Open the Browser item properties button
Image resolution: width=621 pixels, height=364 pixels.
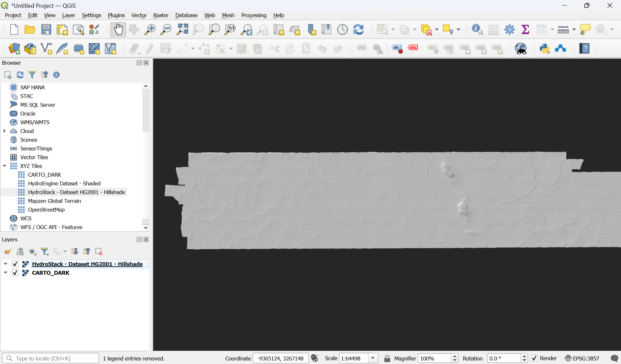point(56,75)
